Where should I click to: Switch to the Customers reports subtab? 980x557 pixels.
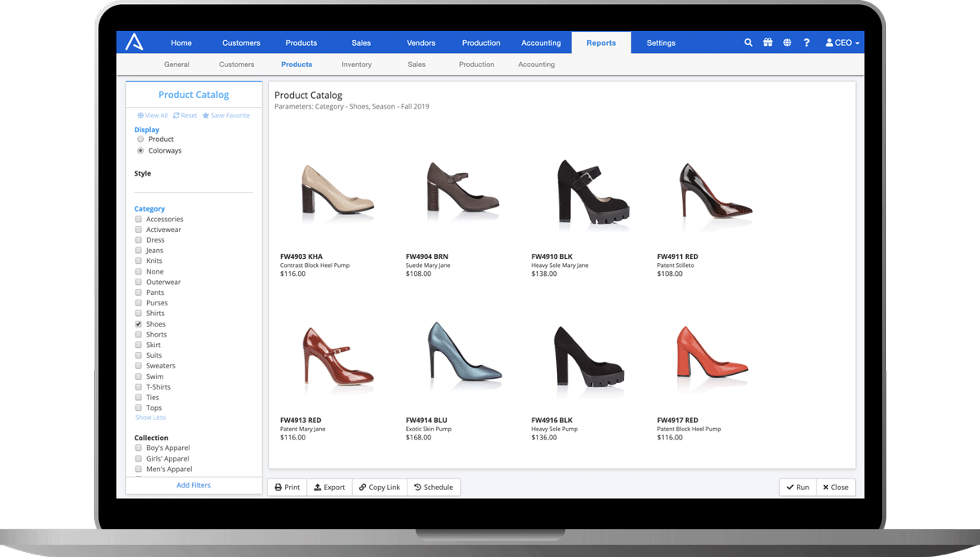click(x=237, y=65)
